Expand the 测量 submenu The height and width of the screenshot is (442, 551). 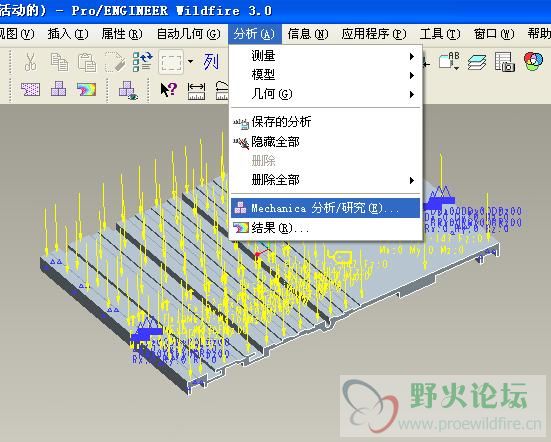tap(325, 56)
